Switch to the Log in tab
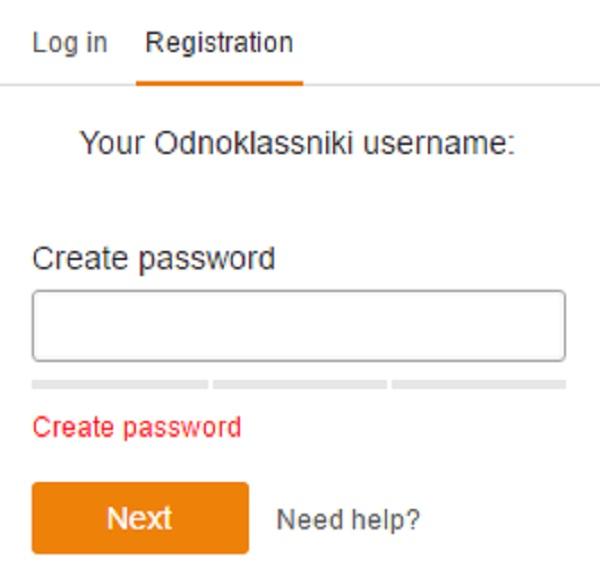600x586 pixels. 69,43
